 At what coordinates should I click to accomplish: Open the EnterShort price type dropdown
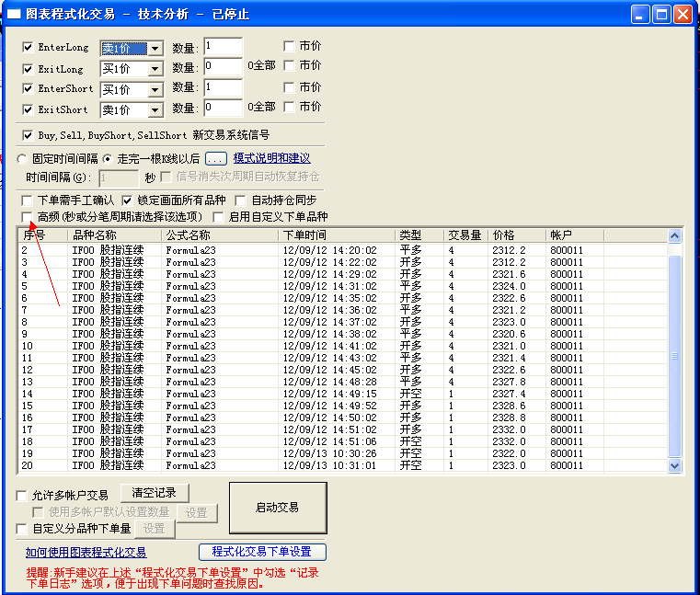[155, 89]
